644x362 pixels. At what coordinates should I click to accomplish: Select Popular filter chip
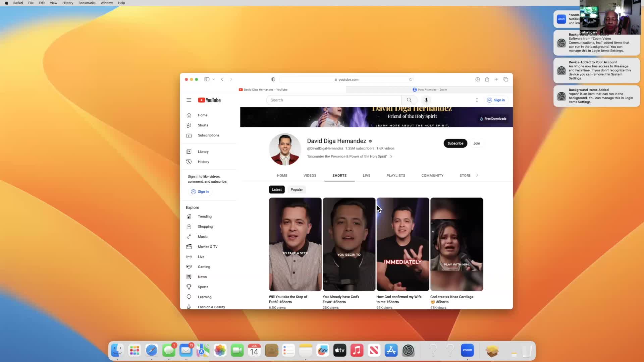click(x=297, y=190)
